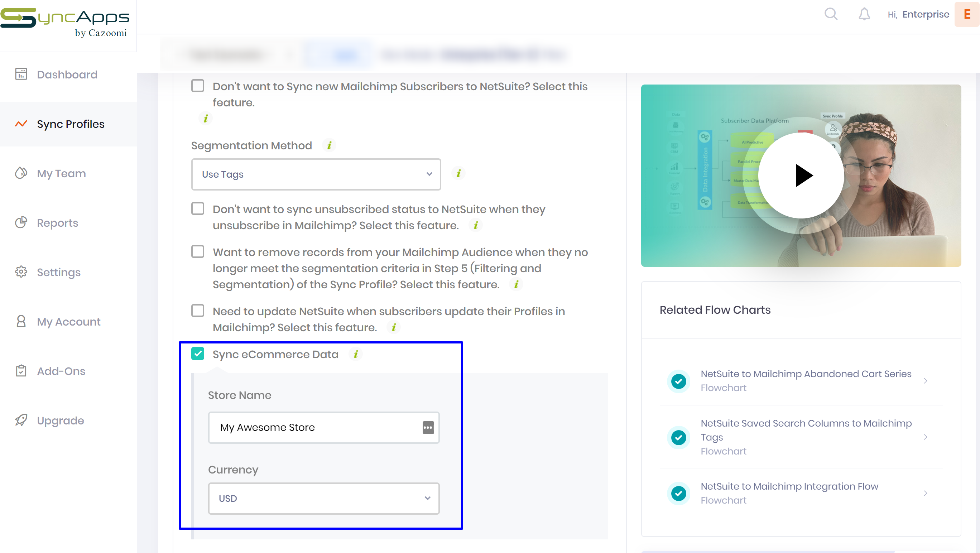
Task: Click check icon for Mailchimp Integration Flow
Action: [678, 493]
